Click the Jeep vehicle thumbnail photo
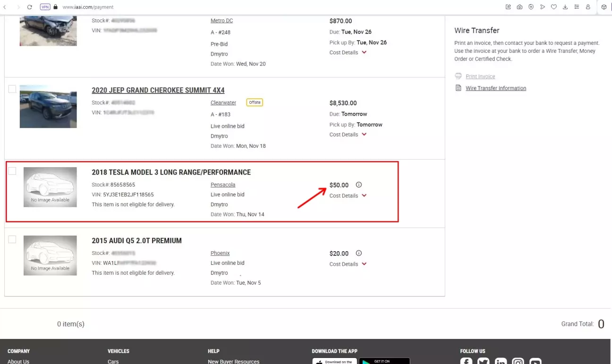This screenshot has height=364, width=612. (x=48, y=106)
